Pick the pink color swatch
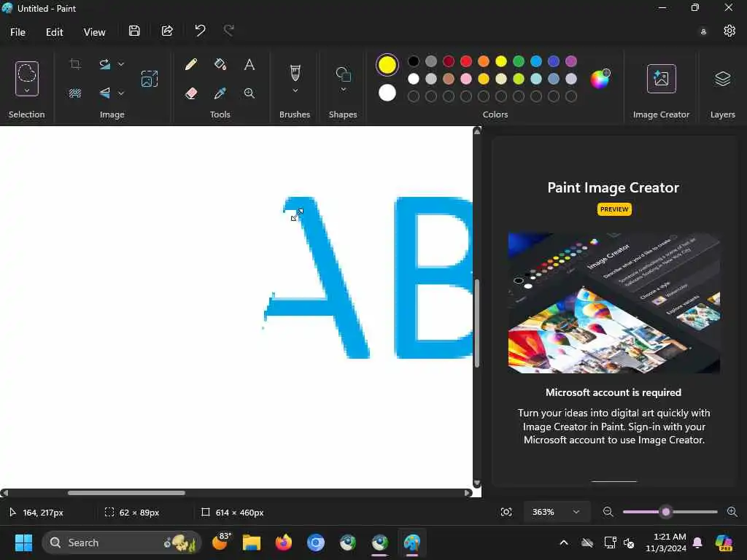747x560 pixels. click(x=466, y=79)
